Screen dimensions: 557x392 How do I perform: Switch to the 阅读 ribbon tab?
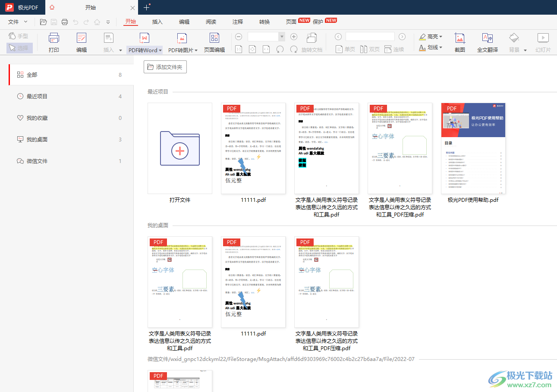click(211, 22)
